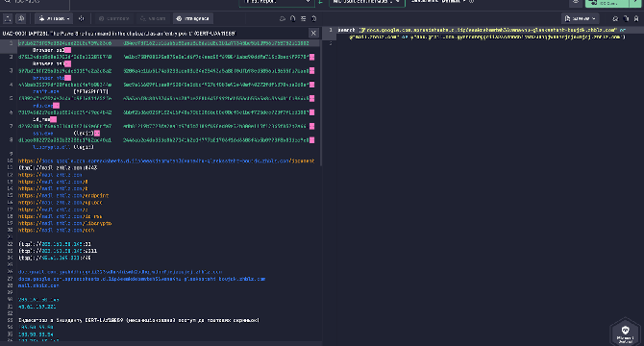This screenshot has height=346, width=644.
Task: Open the Threat Report input type dropdown
Action: point(276,3)
